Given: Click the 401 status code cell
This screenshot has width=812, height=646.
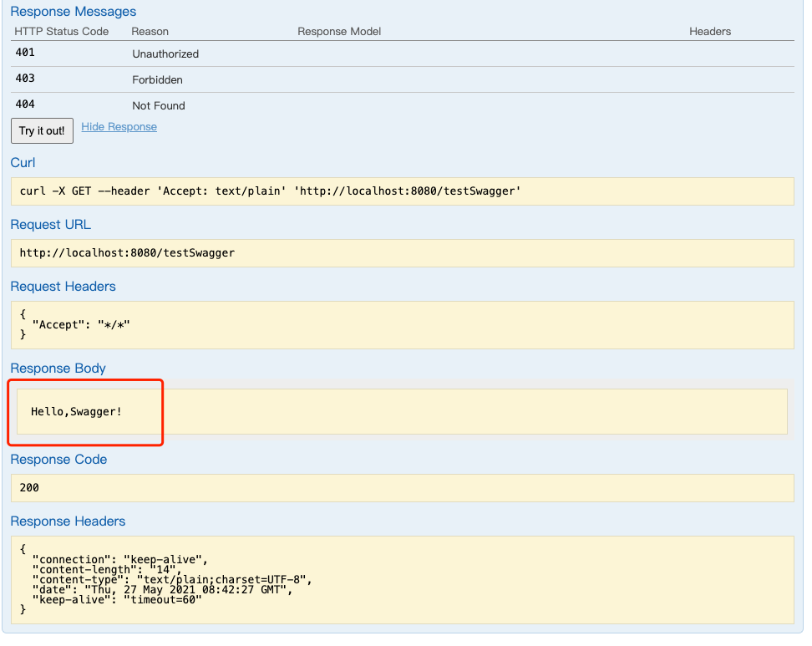Looking at the screenshot, I should 25,53.
